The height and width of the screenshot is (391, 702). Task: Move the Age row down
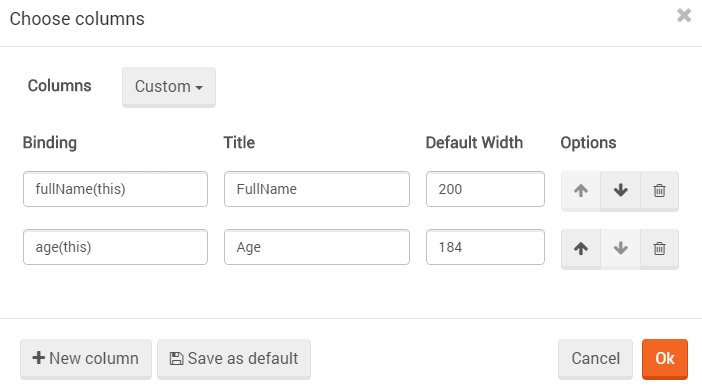621,249
